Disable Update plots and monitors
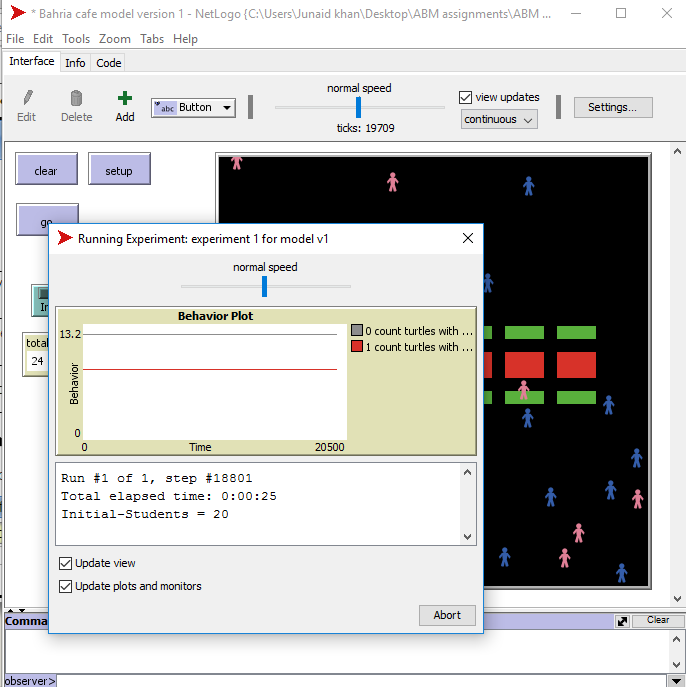Screen dimensions: 686x687 66,586
